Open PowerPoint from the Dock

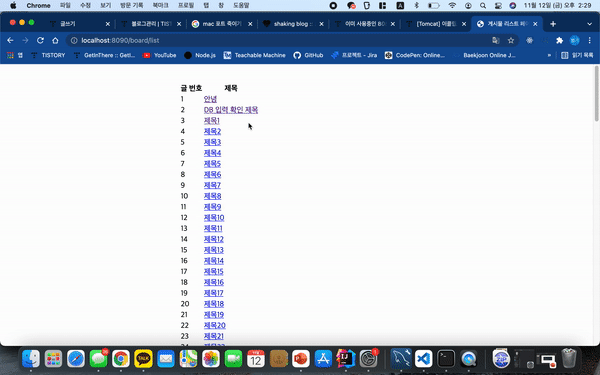pos(301,359)
